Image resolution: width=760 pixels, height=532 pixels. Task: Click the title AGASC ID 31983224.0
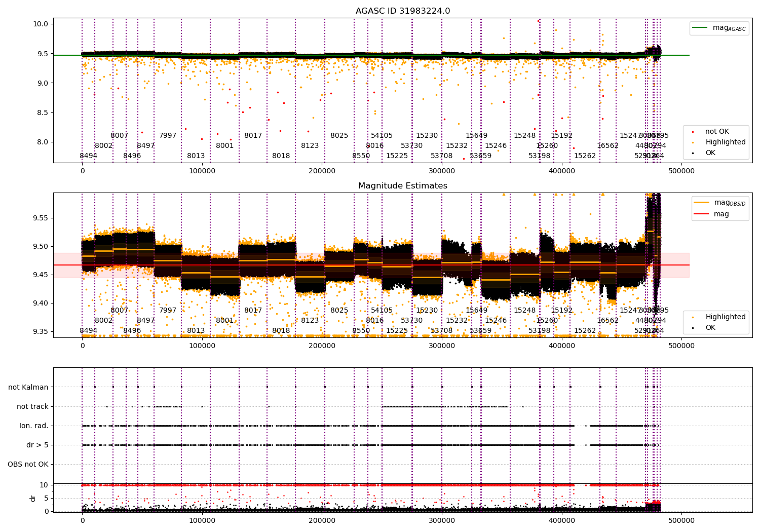[x=403, y=11]
